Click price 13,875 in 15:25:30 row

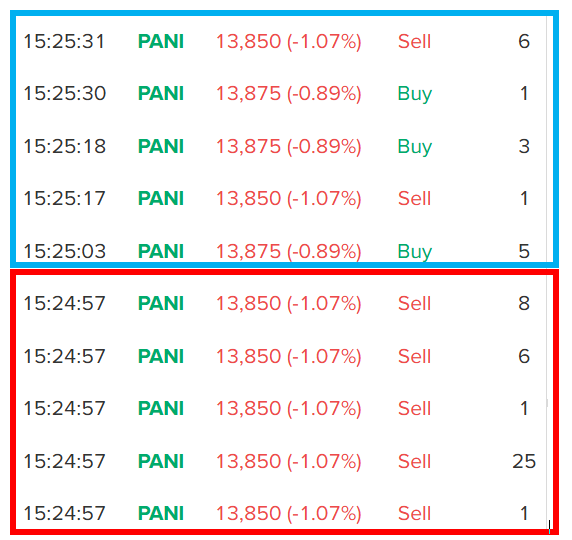248,93
